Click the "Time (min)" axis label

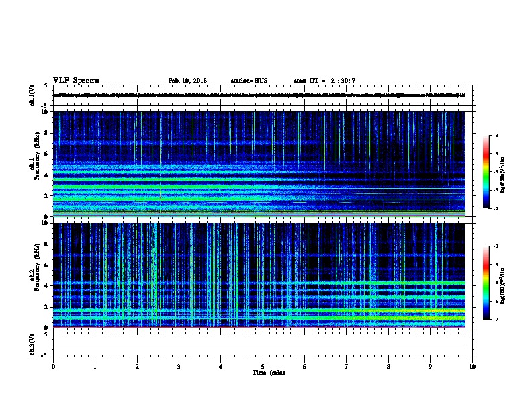click(269, 373)
